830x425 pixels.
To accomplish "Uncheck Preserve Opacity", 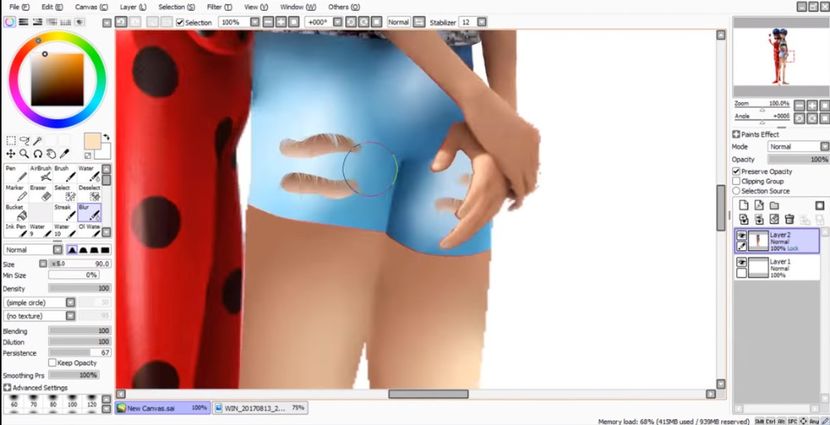I will [x=736, y=171].
